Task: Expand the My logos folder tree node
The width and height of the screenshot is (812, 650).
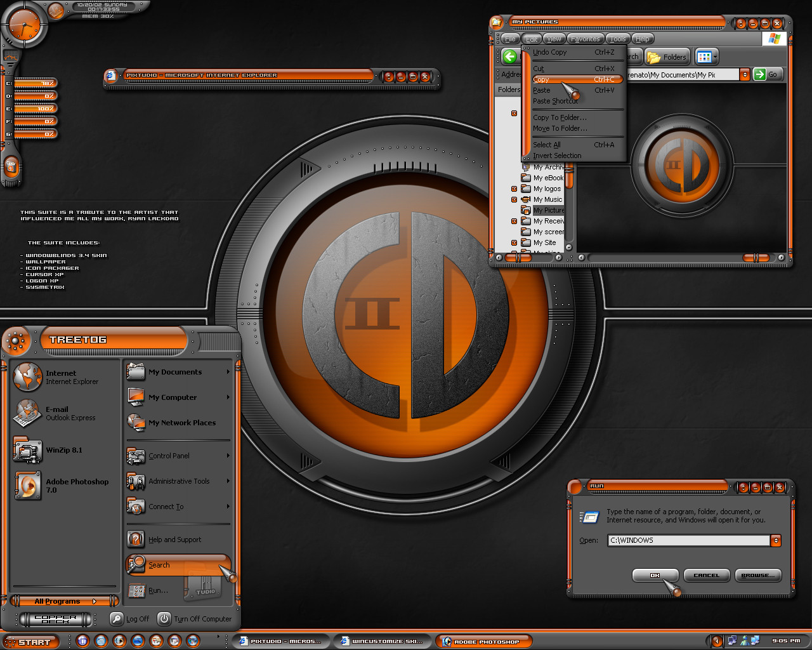Action: pyautogui.click(x=514, y=189)
